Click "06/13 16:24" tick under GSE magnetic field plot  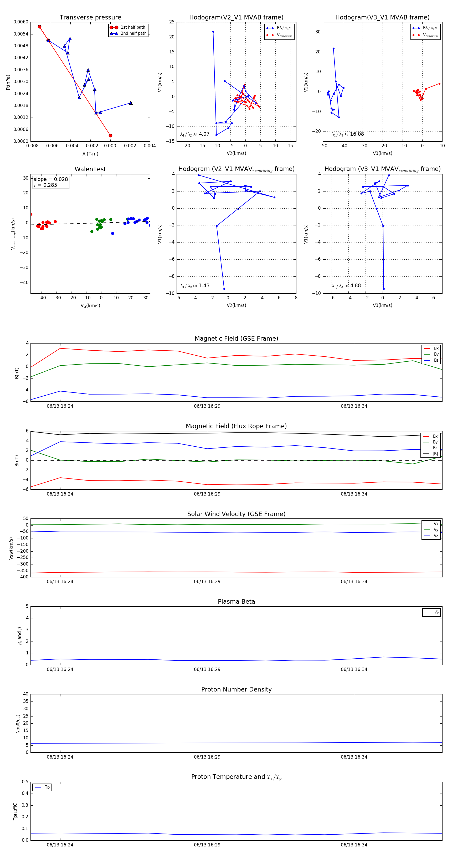tap(60, 406)
